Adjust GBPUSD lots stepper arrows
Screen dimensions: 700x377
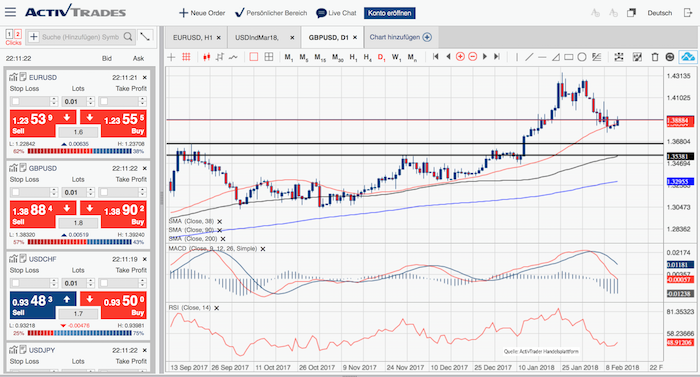pos(91,192)
